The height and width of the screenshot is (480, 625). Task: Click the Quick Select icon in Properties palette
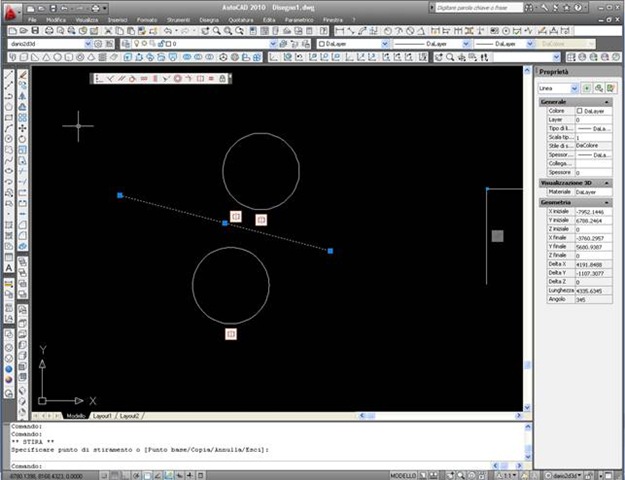[610, 88]
